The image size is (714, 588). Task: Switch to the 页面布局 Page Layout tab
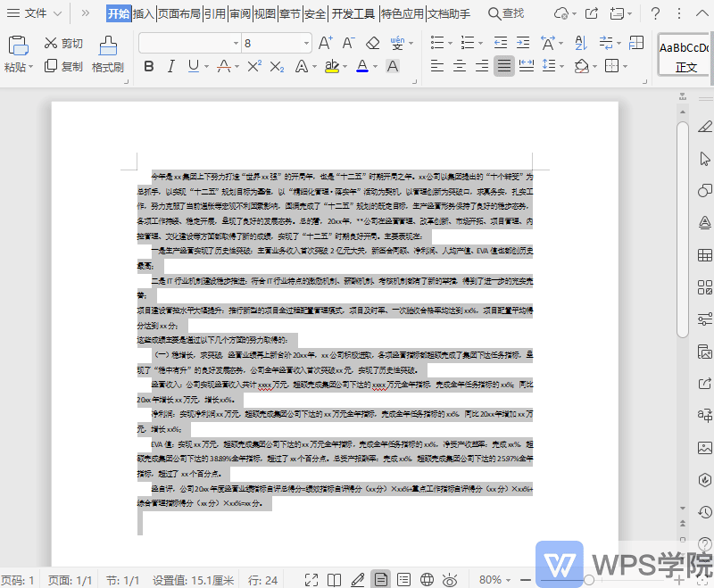coord(179,14)
